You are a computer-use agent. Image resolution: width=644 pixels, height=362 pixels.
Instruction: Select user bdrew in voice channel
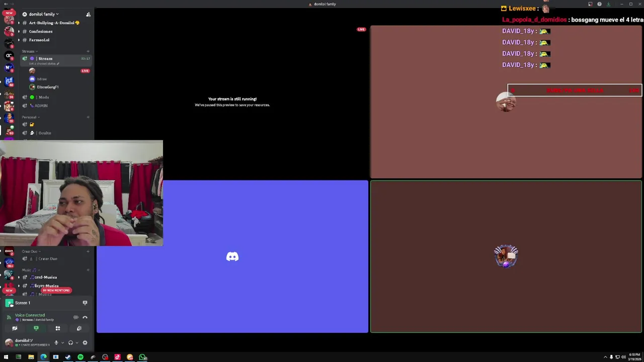coord(42,79)
